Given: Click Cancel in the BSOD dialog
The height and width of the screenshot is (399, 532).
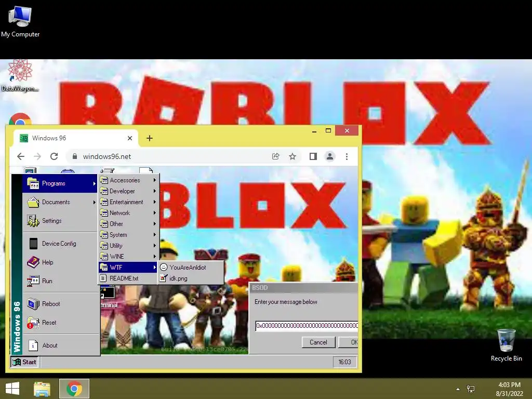Looking at the screenshot, I should point(318,342).
